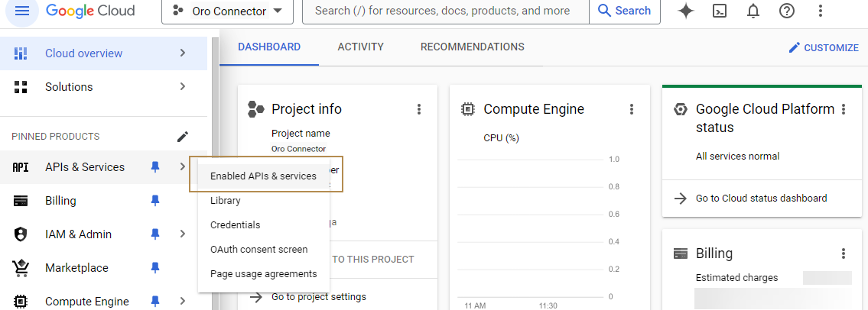Open the Oro Connector project selector dropdown
Image resolution: width=868 pixels, height=310 pixels.
tap(227, 11)
